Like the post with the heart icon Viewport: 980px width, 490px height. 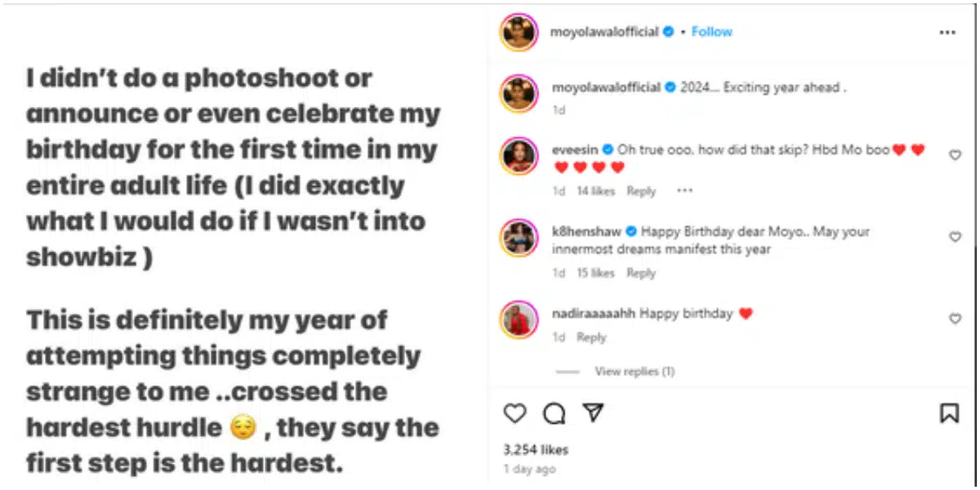point(514,414)
